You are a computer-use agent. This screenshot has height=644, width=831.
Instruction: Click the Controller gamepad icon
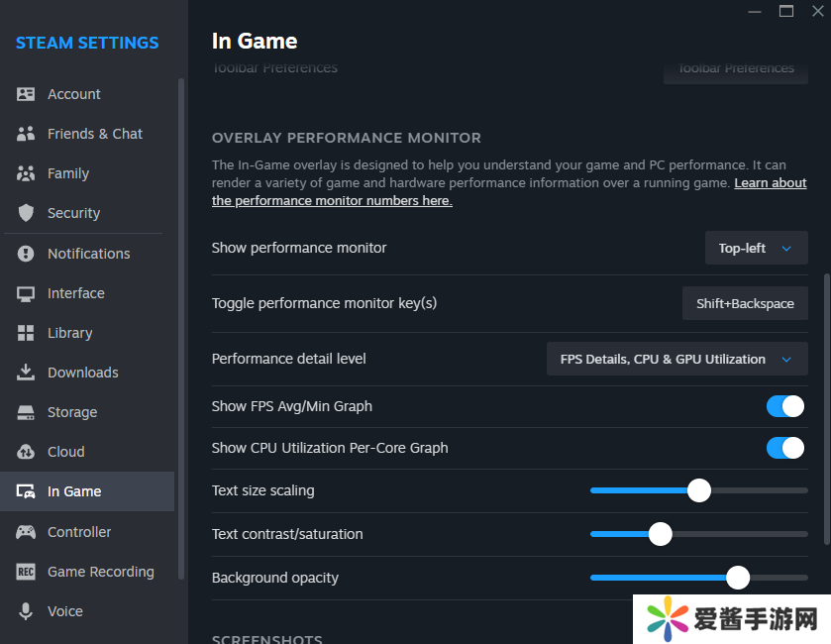(26, 532)
